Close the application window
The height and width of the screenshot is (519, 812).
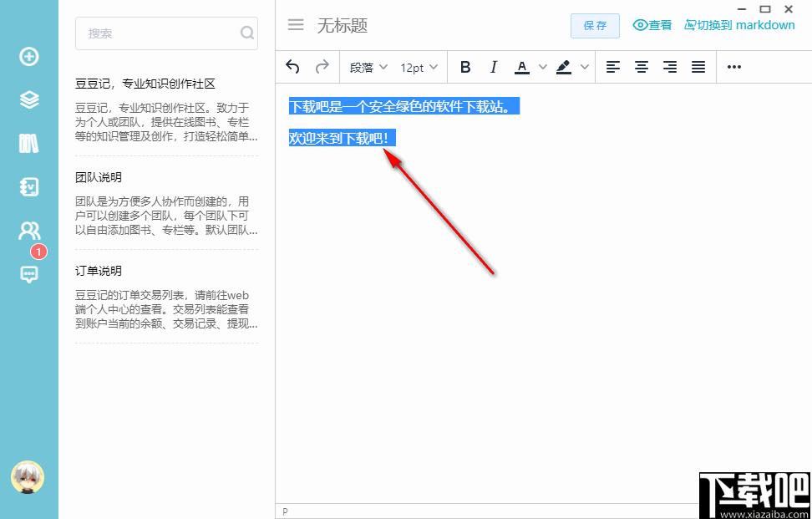[789, 9]
